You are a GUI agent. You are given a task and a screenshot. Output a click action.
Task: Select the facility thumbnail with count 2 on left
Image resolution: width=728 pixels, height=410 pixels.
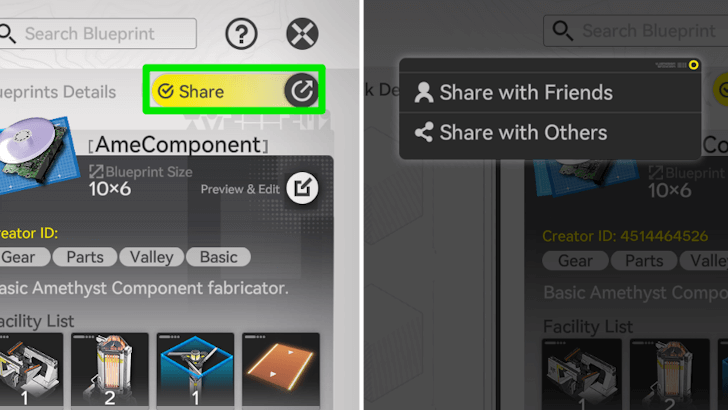pyautogui.click(x=110, y=370)
